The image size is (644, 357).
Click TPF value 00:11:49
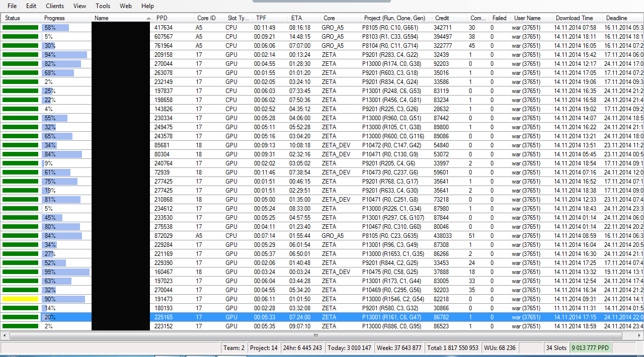click(x=265, y=28)
